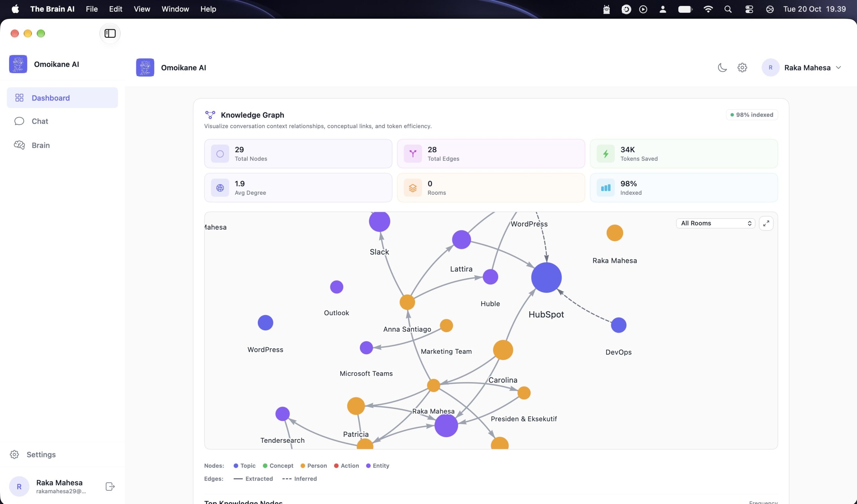
Task: Expand Raka Mahesa account menu chevron
Action: (839, 68)
